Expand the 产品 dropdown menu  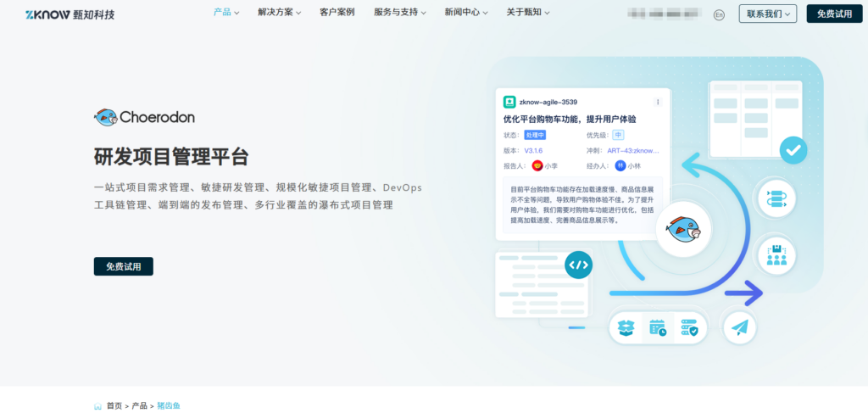pyautogui.click(x=226, y=13)
